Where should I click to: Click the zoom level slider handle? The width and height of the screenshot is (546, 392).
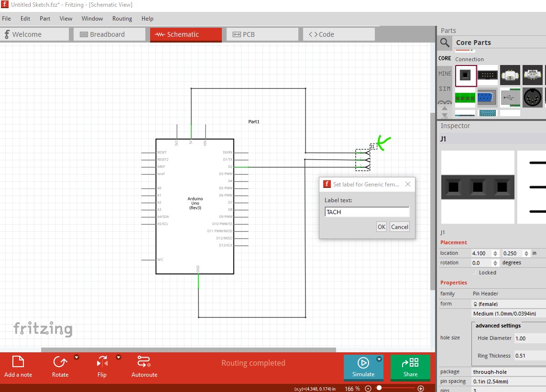coord(379,388)
